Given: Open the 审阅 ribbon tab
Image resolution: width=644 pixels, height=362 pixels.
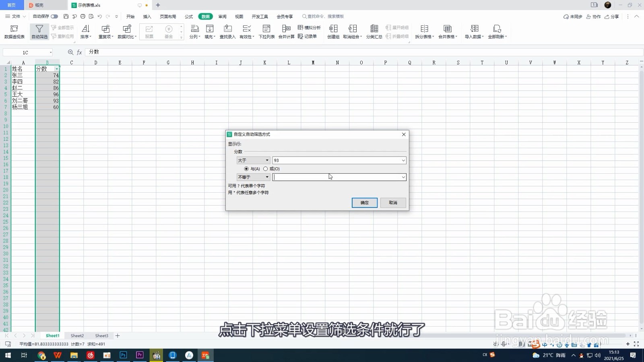Looking at the screenshot, I should coord(223,16).
